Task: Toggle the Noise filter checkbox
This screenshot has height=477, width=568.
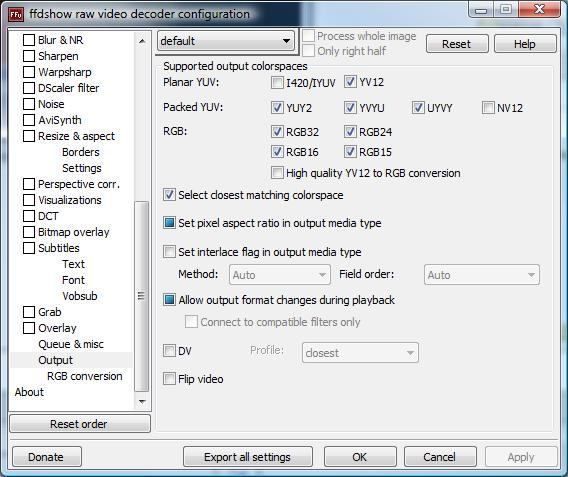Action: coord(29,104)
